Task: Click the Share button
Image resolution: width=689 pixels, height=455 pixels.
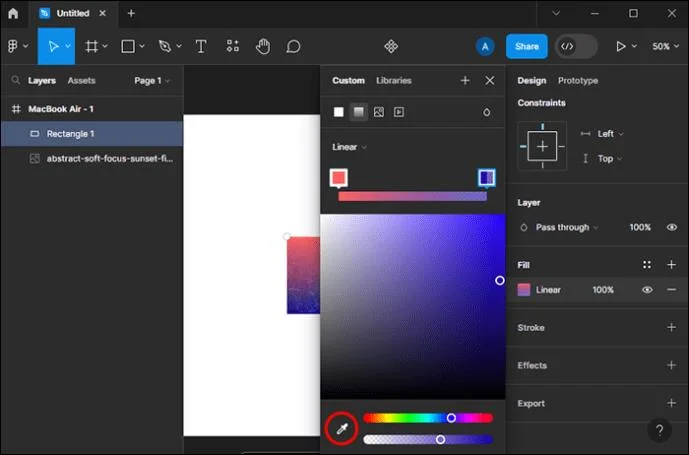Action: click(x=526, y=46)
